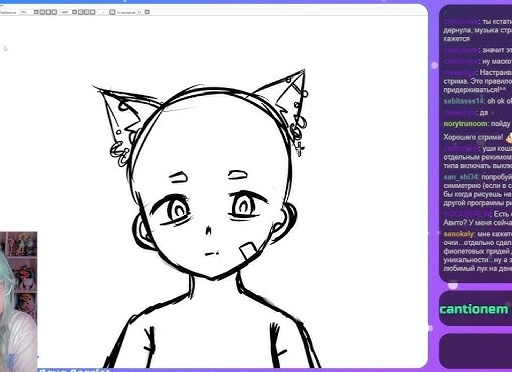Click chat message 'Хорошего стрима!'
Screen dimensions: 512x372
click(473, 137)
